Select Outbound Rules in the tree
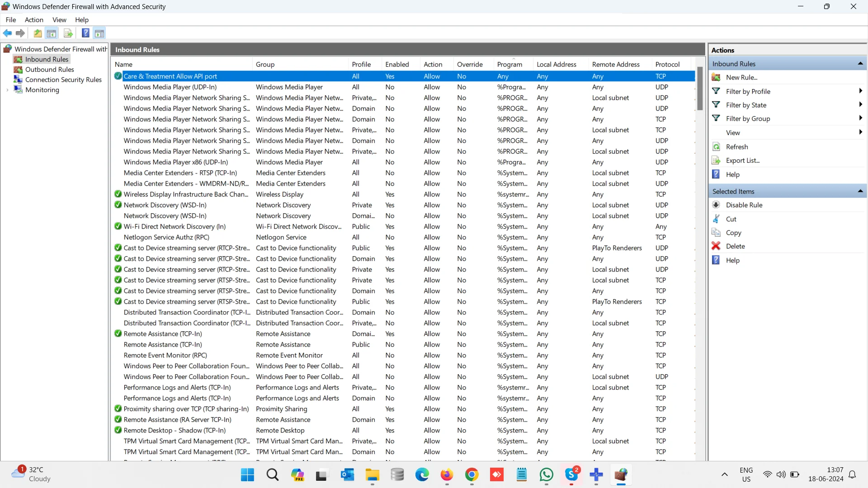This screenshot has height=488, width=868. click(x=49, y=70)
